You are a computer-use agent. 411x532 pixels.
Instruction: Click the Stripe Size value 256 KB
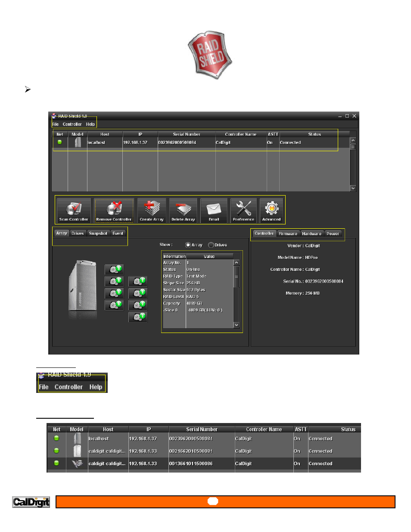(x=193, y=283)
